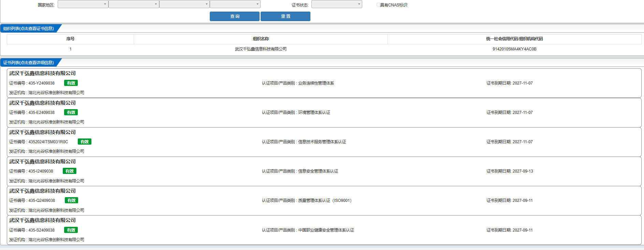Open certificate card titled above 435-E2409038
The image size is (644, 250).
pos(42,103)
